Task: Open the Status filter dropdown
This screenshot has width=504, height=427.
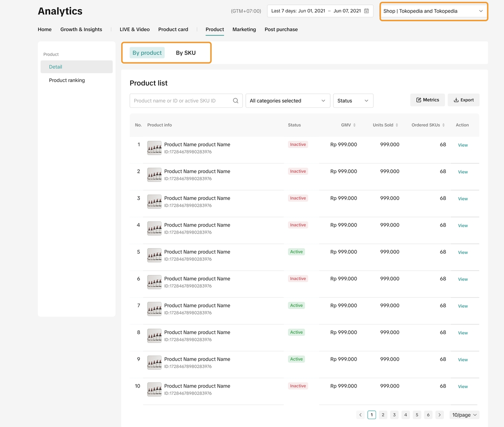Action: click(353, 101)
